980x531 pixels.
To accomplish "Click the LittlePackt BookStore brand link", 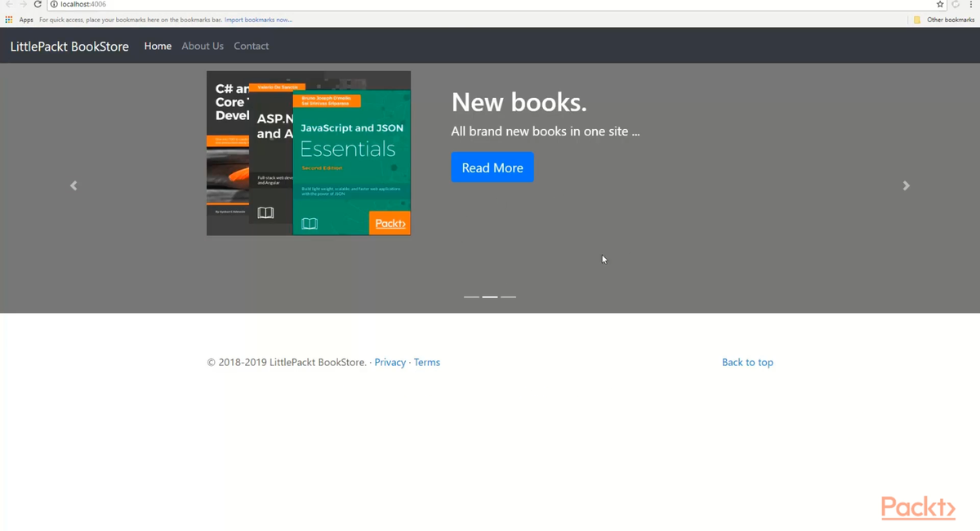I will click(69, 47).
